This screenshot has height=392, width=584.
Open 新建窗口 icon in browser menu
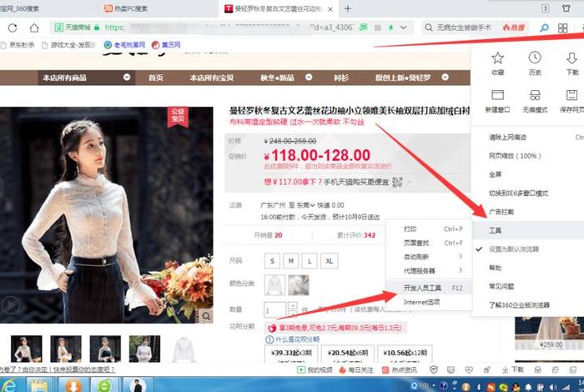[x=497, y=95]
